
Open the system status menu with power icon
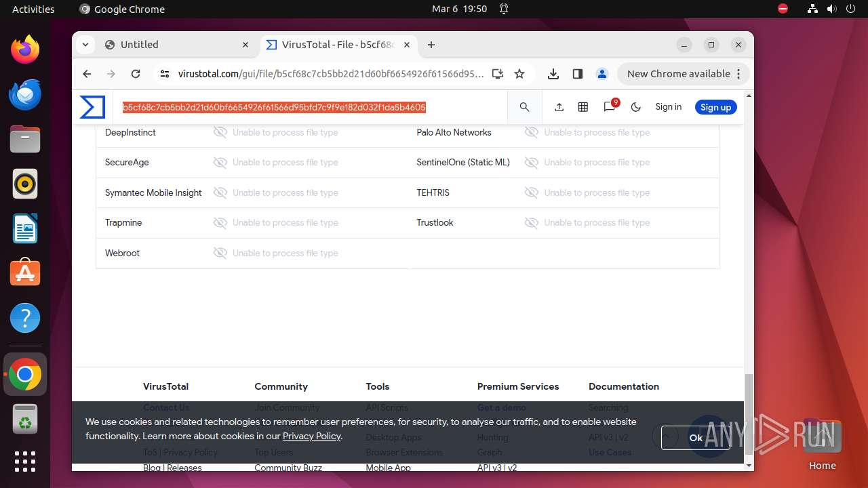click(831, 9)
